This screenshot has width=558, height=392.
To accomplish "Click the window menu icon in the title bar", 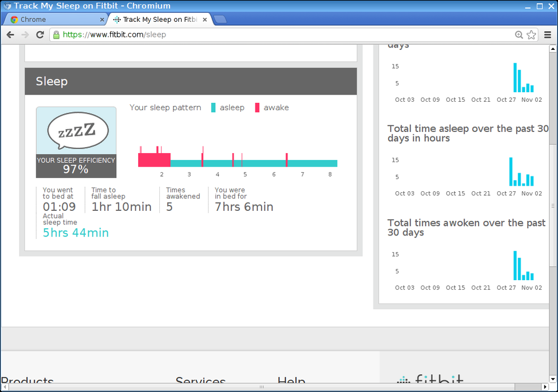I will coord(7,6).
